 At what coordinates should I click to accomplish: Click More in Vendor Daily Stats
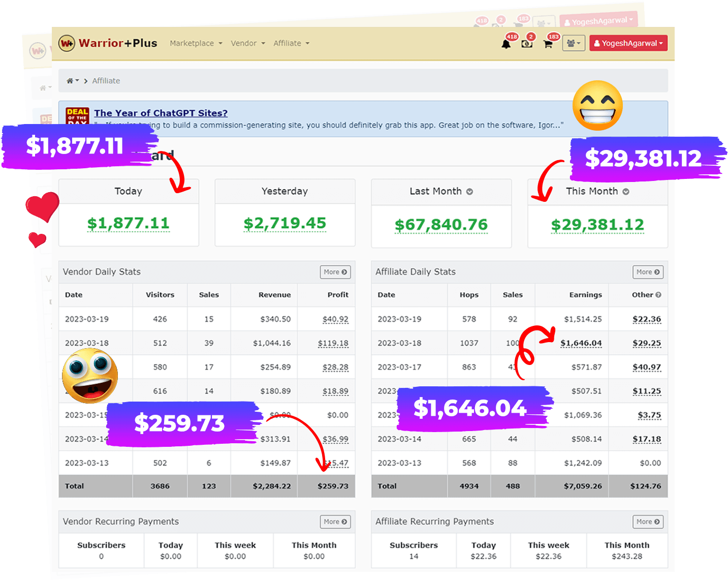pyautogui.click(x=335, y=272)
